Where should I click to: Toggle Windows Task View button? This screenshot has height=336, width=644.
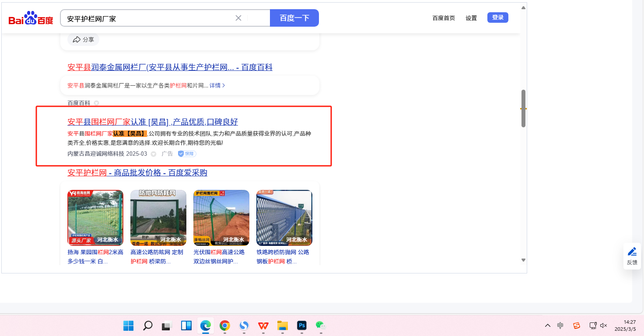coord(167,325)
